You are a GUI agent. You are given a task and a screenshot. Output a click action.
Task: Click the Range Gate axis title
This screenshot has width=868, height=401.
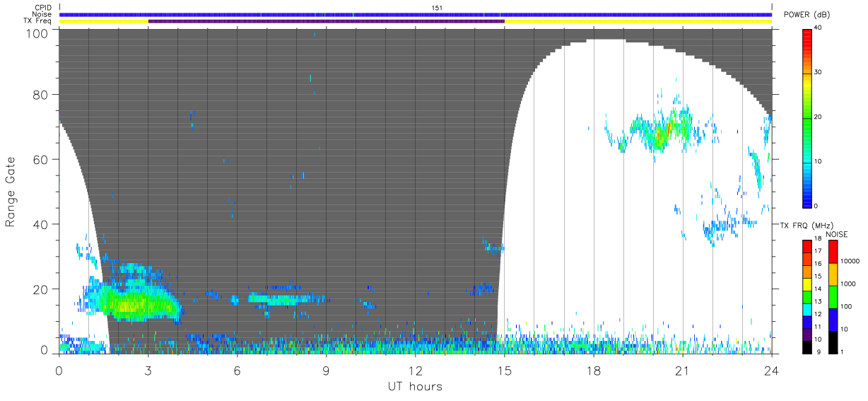click(11, 192)
